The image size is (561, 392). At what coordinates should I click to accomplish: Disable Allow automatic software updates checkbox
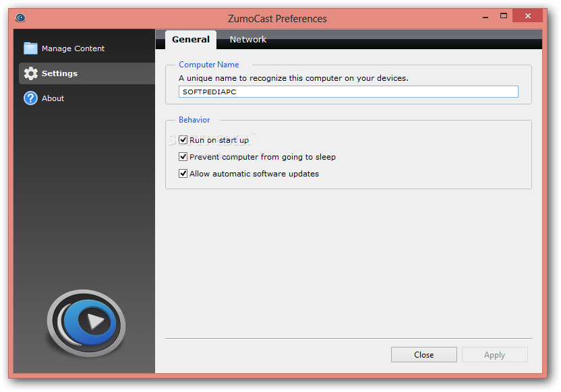click(x=183, y=173)
